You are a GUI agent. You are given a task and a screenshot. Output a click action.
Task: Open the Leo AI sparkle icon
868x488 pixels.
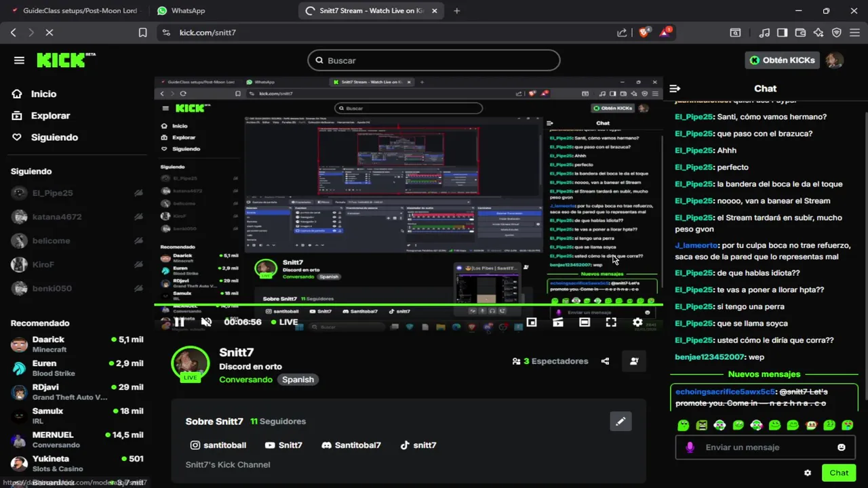click(x=818, y=33)
